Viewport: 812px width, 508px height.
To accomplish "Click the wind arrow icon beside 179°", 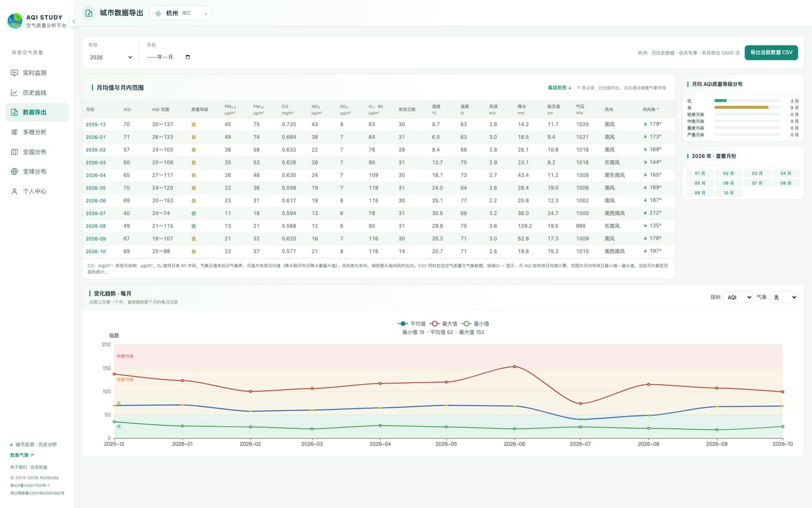I will [646, 124].
